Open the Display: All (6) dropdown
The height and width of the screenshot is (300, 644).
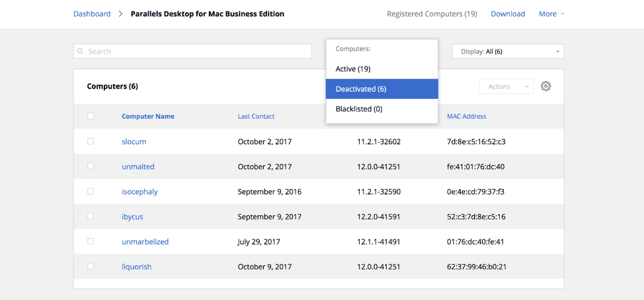508,52
